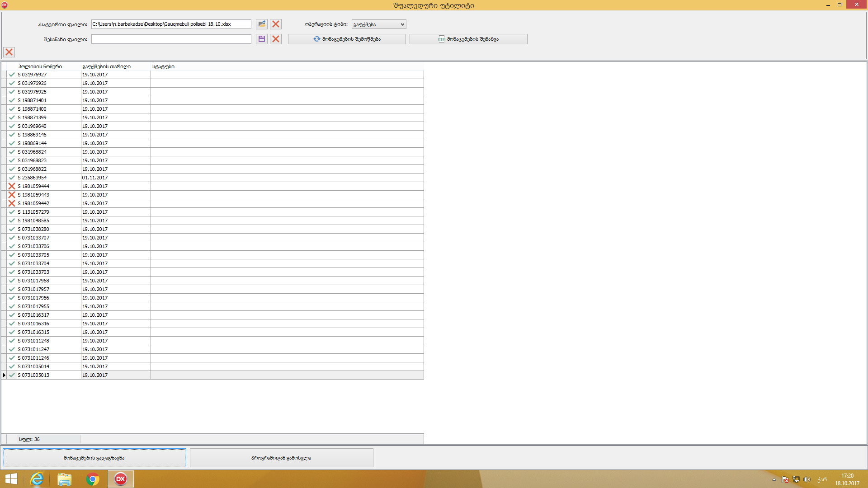Toggle the check mark for policy S 031976927

(x=12, y=75)
